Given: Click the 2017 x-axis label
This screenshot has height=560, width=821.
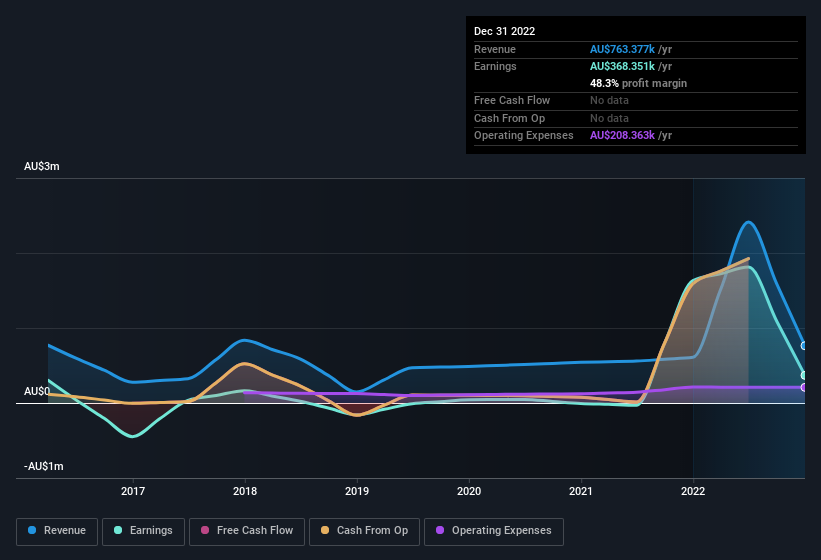Looking at the screenshot, I should click(133, 491).
